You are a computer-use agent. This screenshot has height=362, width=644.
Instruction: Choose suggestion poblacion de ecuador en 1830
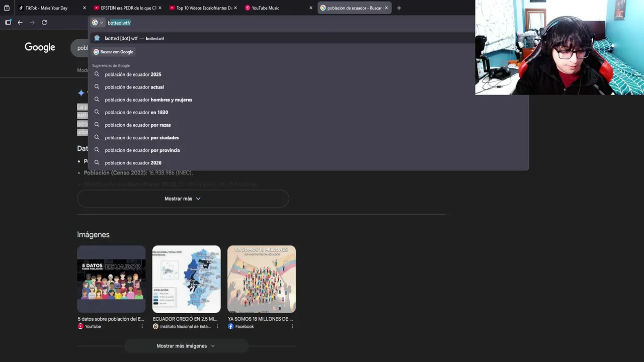coord(308,112)
